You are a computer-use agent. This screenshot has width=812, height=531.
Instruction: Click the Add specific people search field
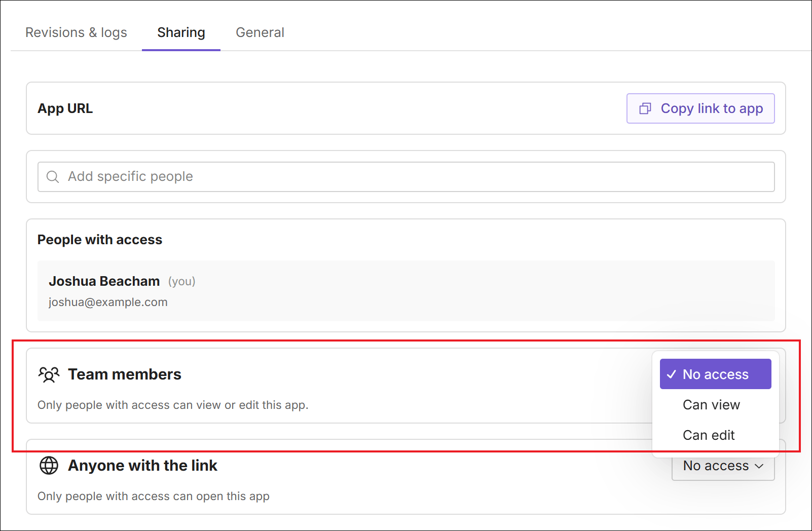203,176
